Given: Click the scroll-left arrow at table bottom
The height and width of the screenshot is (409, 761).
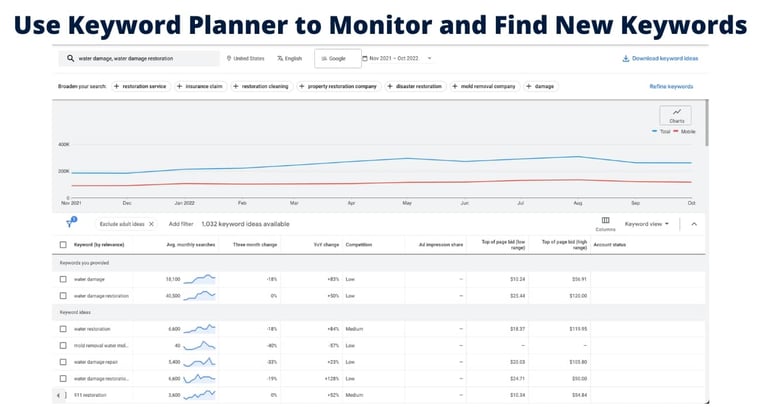Looking at the screenshot, I should [x=59, y=395].
